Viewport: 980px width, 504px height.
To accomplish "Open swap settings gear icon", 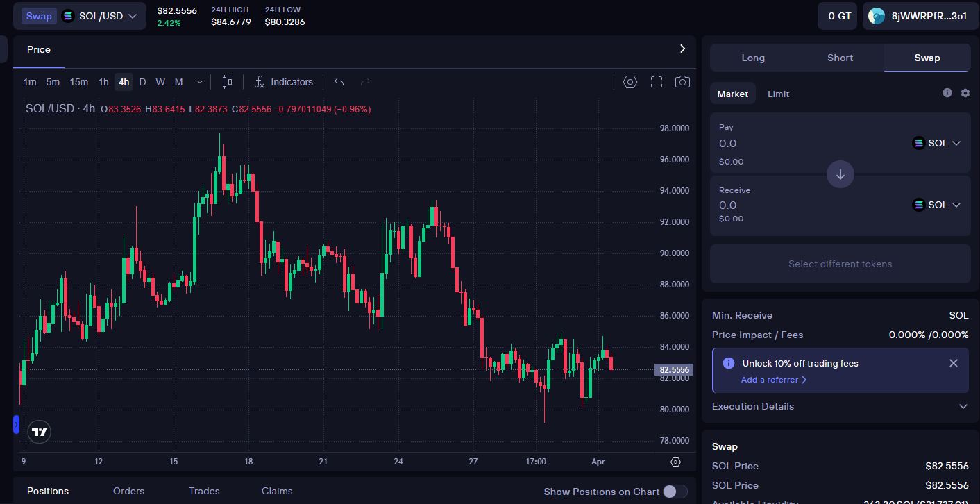I will (965, 92).
